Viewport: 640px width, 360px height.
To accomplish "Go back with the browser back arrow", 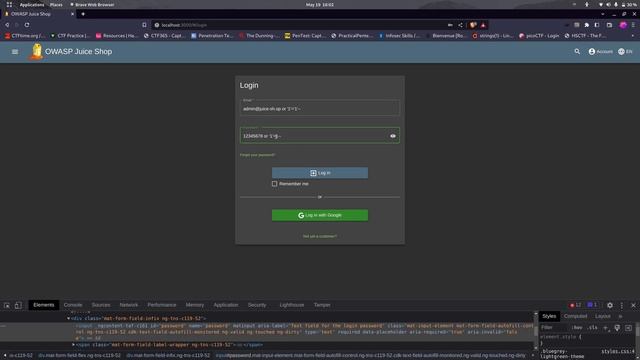I will [7, 25].
